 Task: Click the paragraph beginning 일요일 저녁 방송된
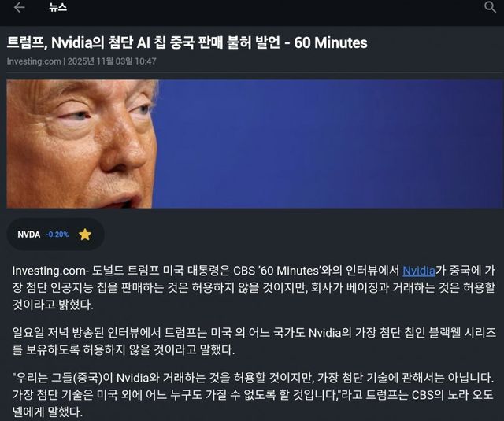tap(254, 341)
